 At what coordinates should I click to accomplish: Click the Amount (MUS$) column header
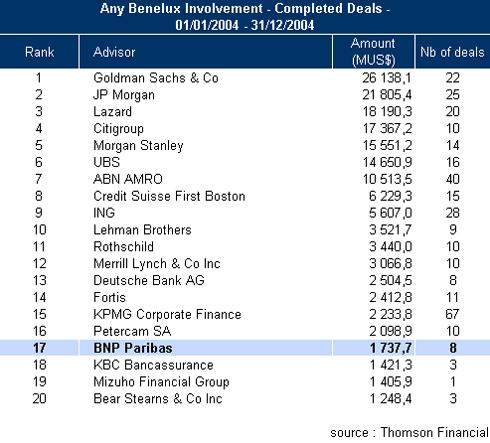[373, 52]
